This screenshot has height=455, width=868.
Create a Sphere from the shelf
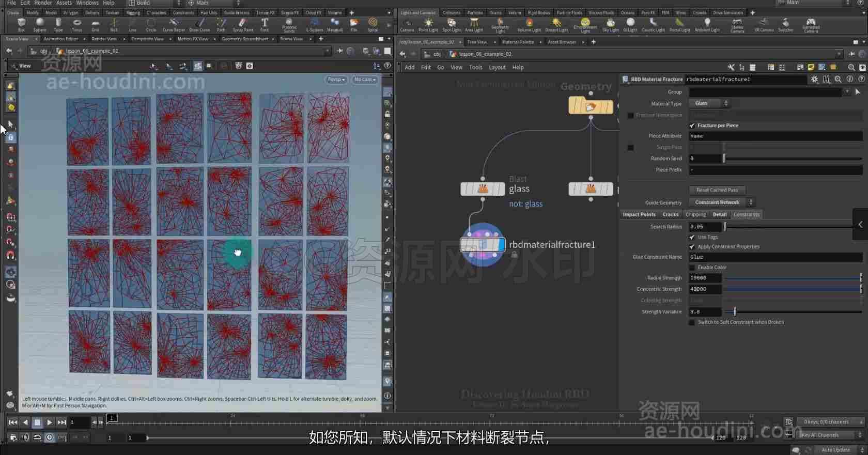click(40, 25)
